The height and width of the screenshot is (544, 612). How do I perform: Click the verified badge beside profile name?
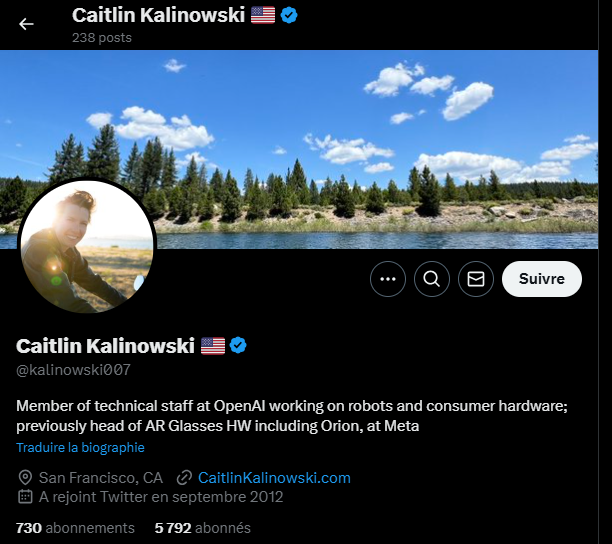[x=238, y=345]
